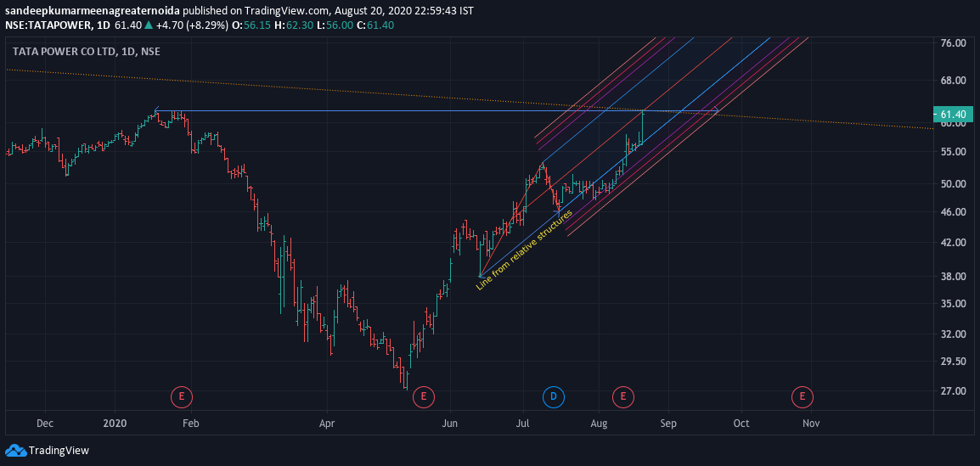Screen dimensions: 980x466
Task: Click the TradingView logo
Action: click(47, 450)
